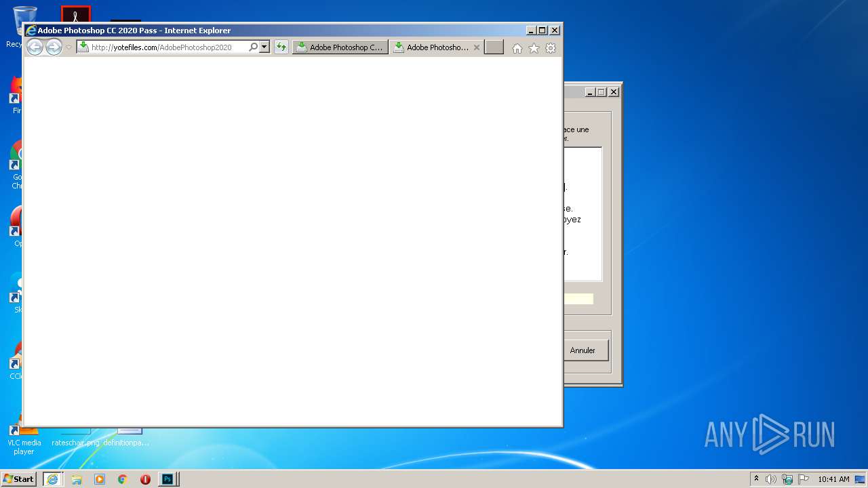
Task: Click Annuler button in background installer
Action: pyautogui.click(x=586, y=350)
